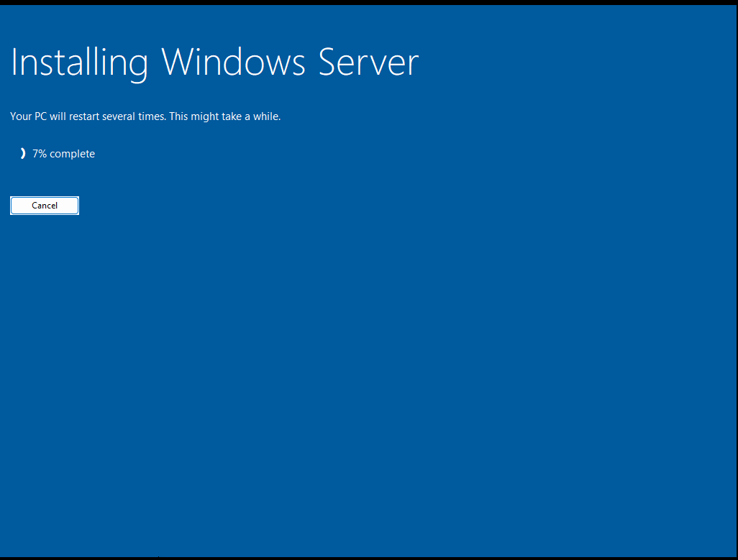Screen dimensions: 738x560
Task: Select the "Installing Windows Server" heading
Action: pyautogui.click(x=214, y=63)
